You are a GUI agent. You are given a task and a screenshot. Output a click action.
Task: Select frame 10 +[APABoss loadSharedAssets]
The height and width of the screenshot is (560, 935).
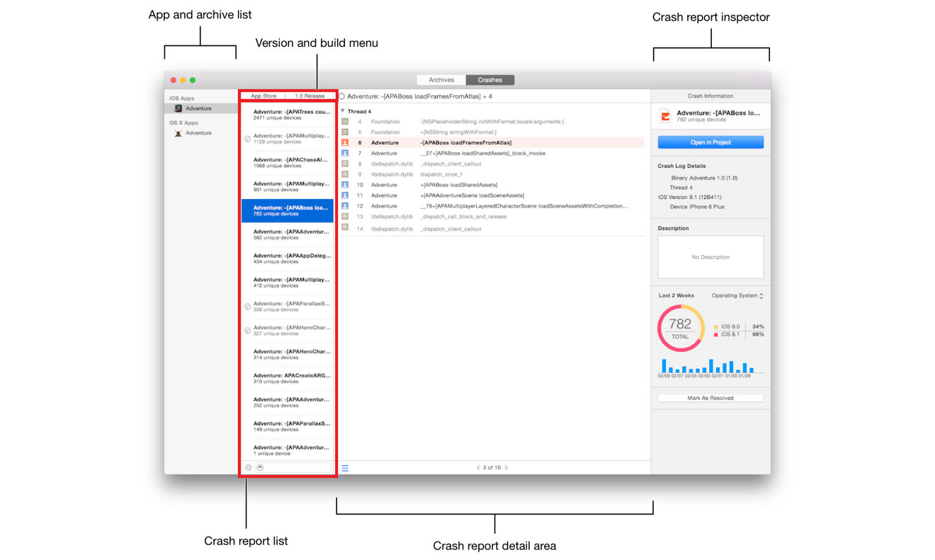(492, 185)
